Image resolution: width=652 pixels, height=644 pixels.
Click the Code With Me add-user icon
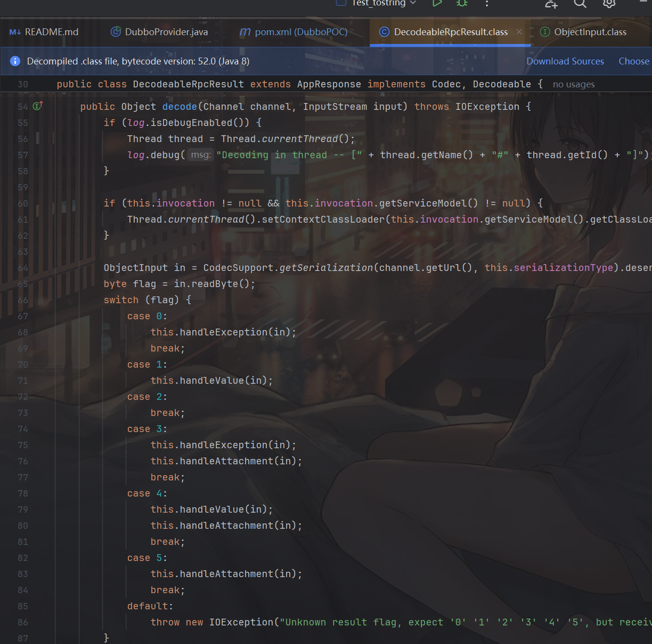coord(551,4)
